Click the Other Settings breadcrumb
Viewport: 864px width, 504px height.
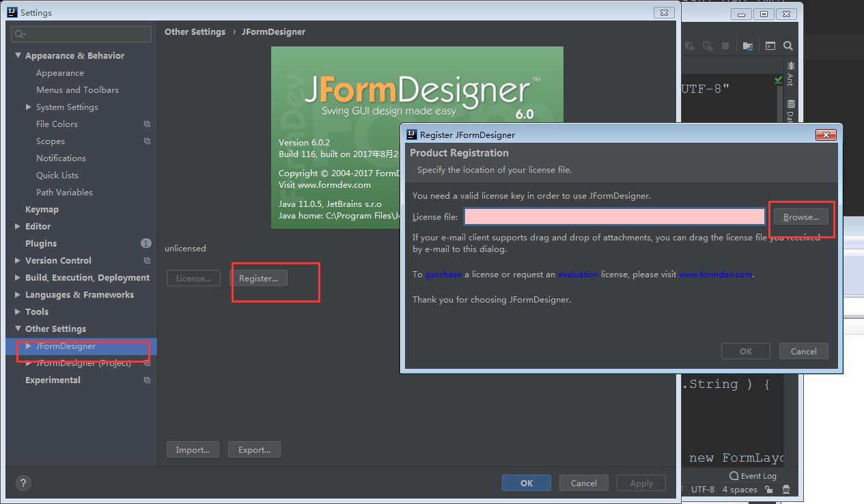[x=195, y=31]
